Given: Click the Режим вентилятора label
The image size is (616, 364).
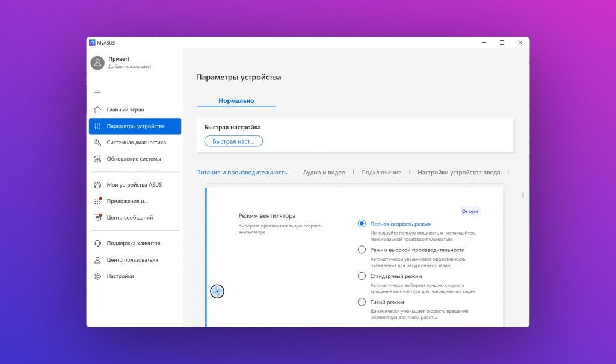Looking at the screenshot, I should (266, 216).
